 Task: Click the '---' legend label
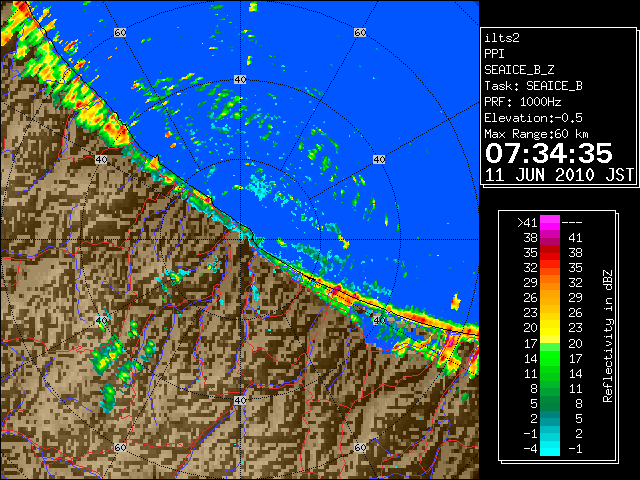pos(572,223)
